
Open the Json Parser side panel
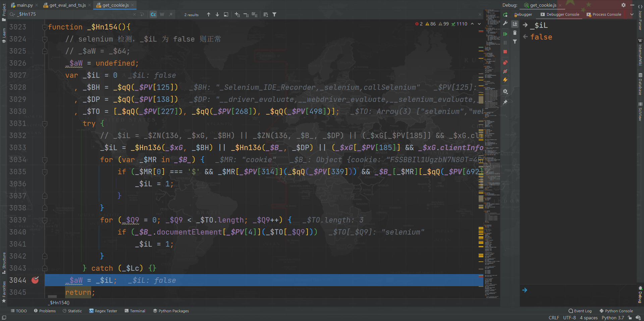pyautogui.click(x=640, y=17)
